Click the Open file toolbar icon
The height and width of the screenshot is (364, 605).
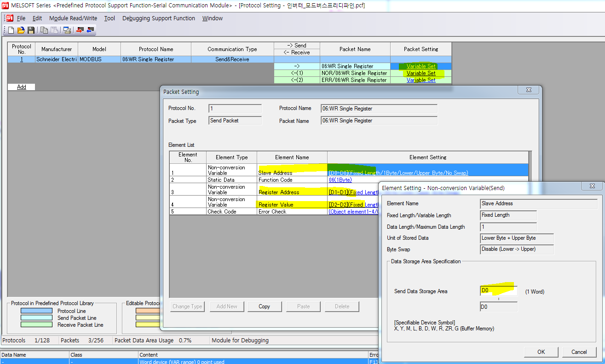(x=21, y=30)
